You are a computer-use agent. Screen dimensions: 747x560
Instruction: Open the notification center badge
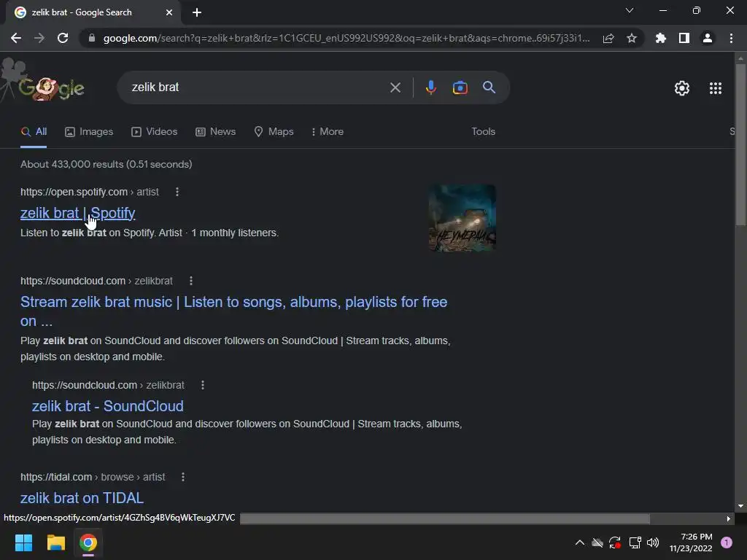(727, 542)
